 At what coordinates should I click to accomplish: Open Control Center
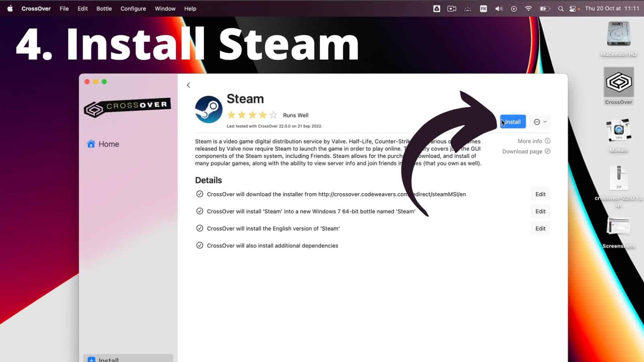[573, 8]
